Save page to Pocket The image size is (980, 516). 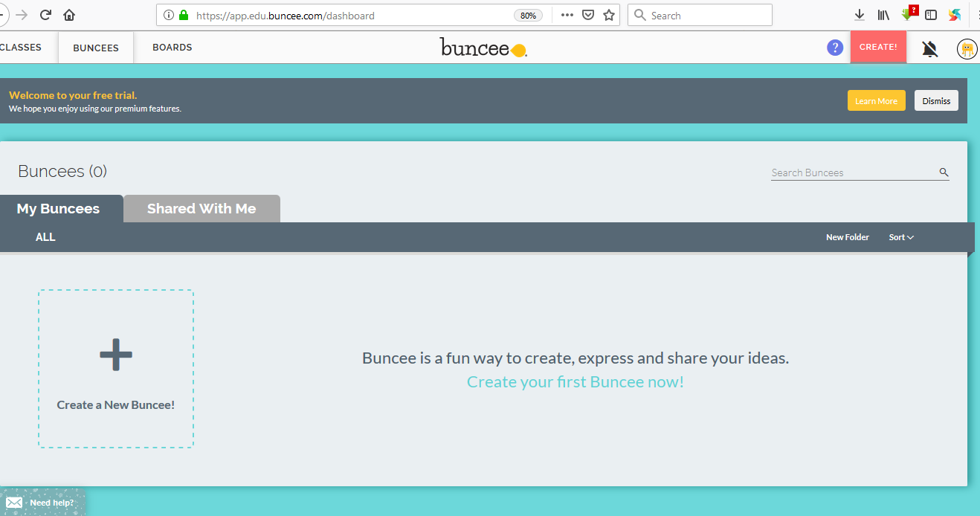[587, 14]
